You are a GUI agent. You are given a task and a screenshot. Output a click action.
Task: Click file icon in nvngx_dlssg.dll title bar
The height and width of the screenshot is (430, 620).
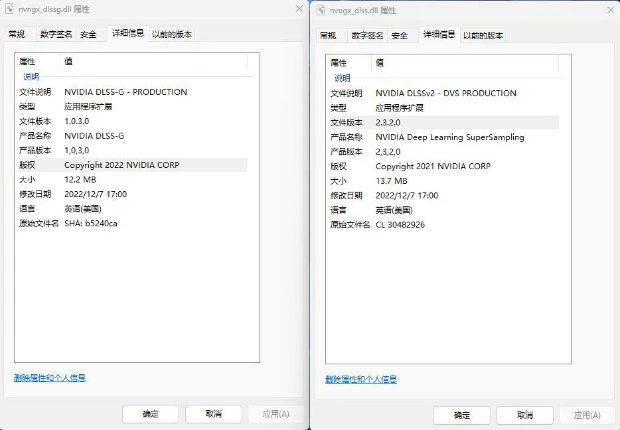tap(9, 9)
